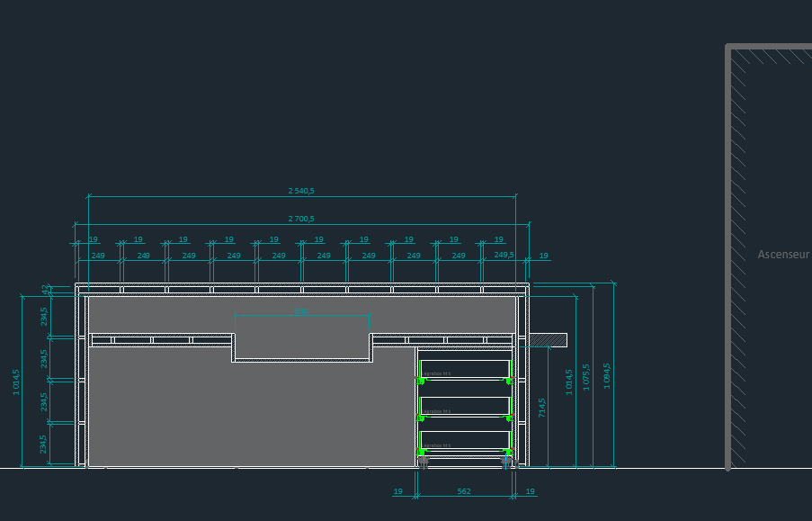Select the 2 540,5 overall dimension text
Screen dimensions: 812x521
[301, 191]
